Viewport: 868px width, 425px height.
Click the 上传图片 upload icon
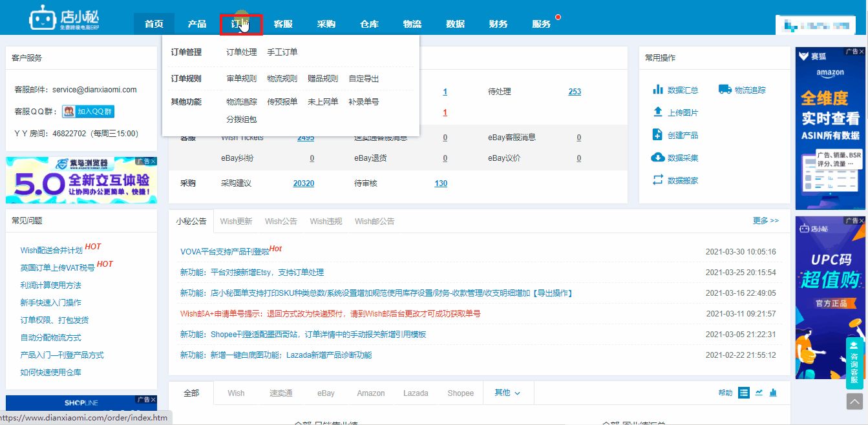[x=658, y=112]
